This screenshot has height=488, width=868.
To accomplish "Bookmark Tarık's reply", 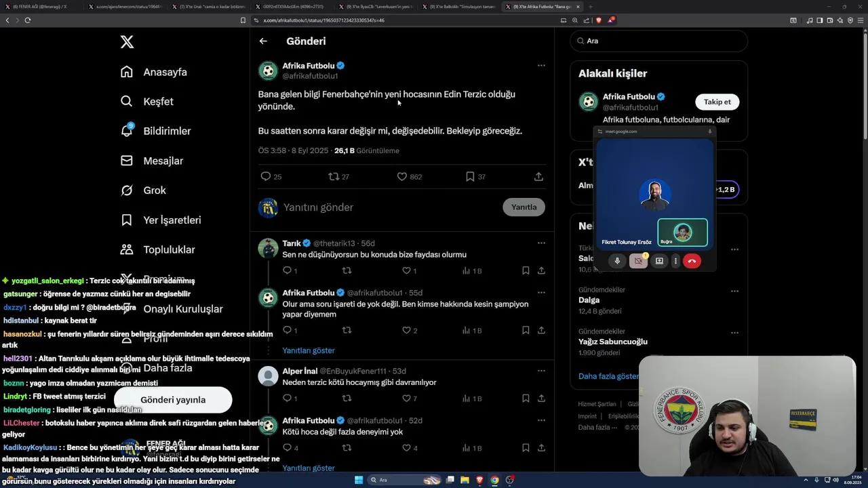I will [x=526, y=271].
